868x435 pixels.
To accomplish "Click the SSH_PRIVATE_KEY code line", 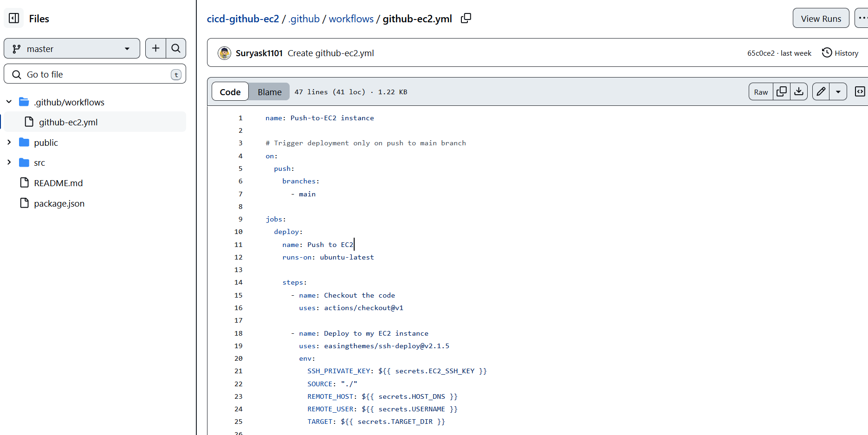I will (x=397, y=371).
